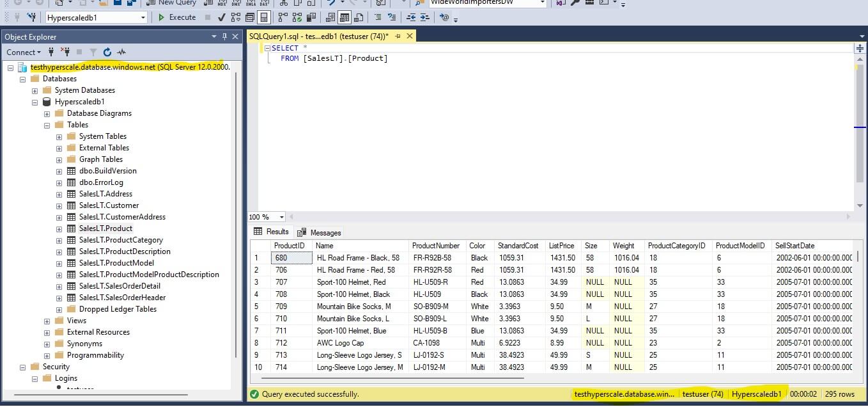The image size is (868, 407).
Task: Toggle Results to Grid mode
Action: (x=345, y=17)
